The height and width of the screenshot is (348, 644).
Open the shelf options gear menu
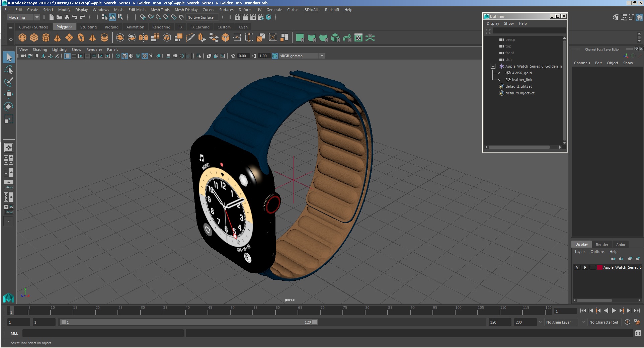pos(11,39)
